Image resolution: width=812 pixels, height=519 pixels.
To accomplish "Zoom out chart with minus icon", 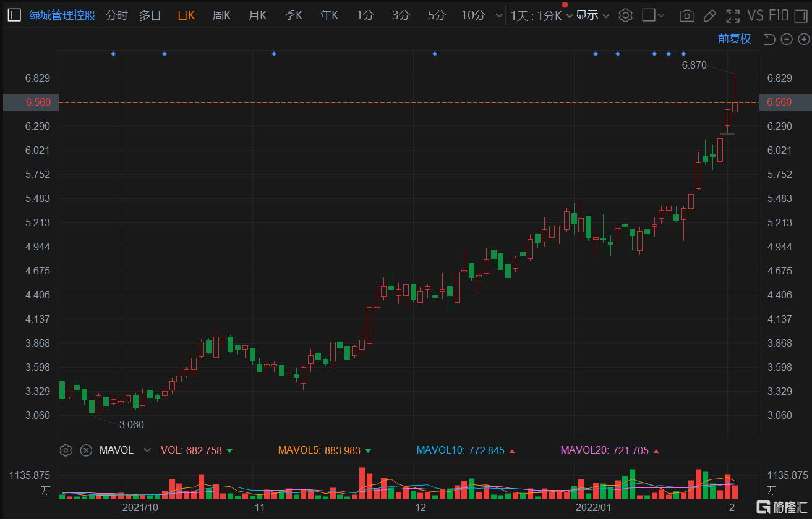I will coord(787,40).
